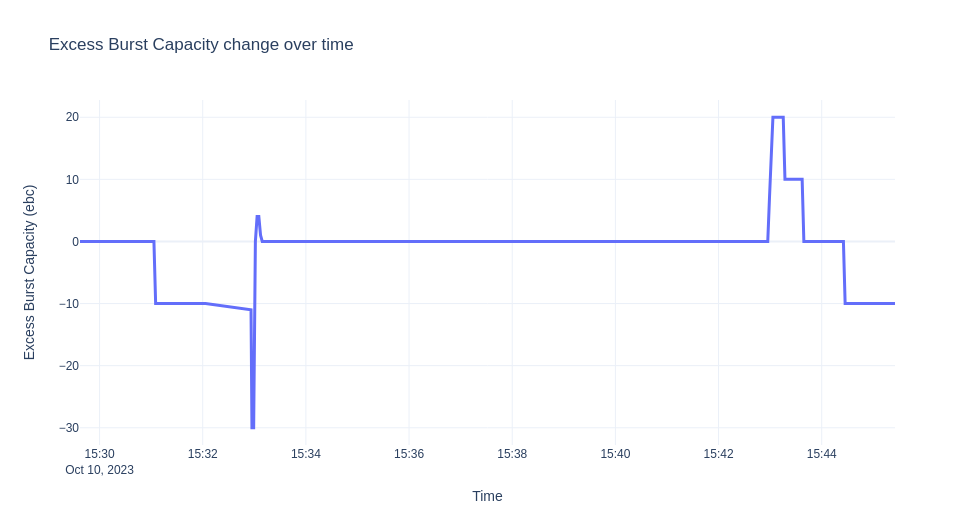Click the chart title 'Excess Burst Capacity change over time'
The image size is (975, 525).
pos(201,45)
